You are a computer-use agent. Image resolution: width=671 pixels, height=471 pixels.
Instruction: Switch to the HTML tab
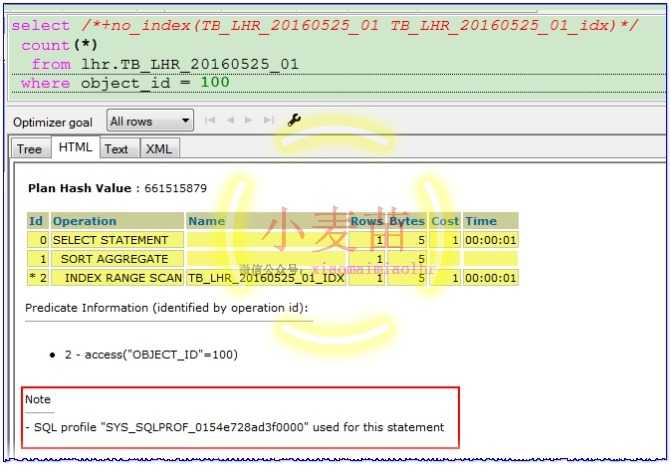pyautogui.click(x=75, y=147)
